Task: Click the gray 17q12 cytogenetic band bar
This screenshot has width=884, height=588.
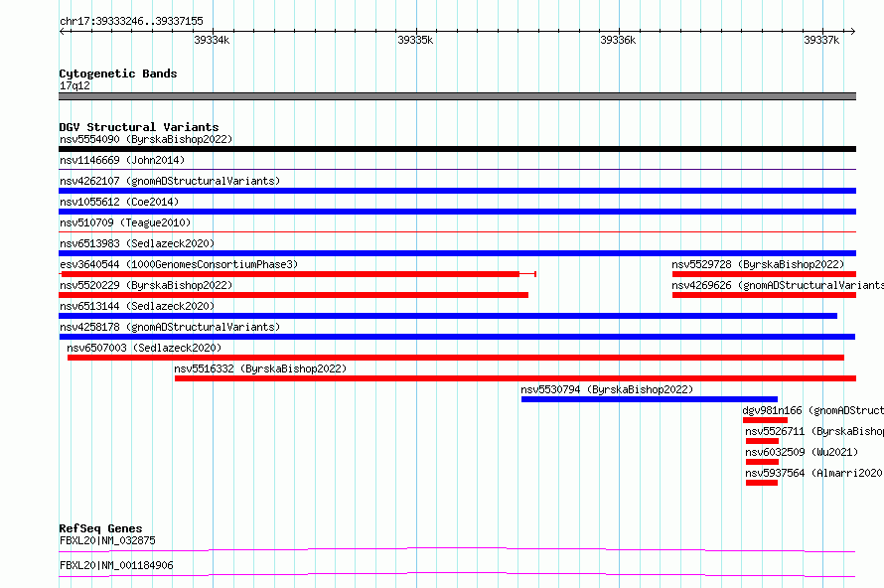Action: click(457, 96)
